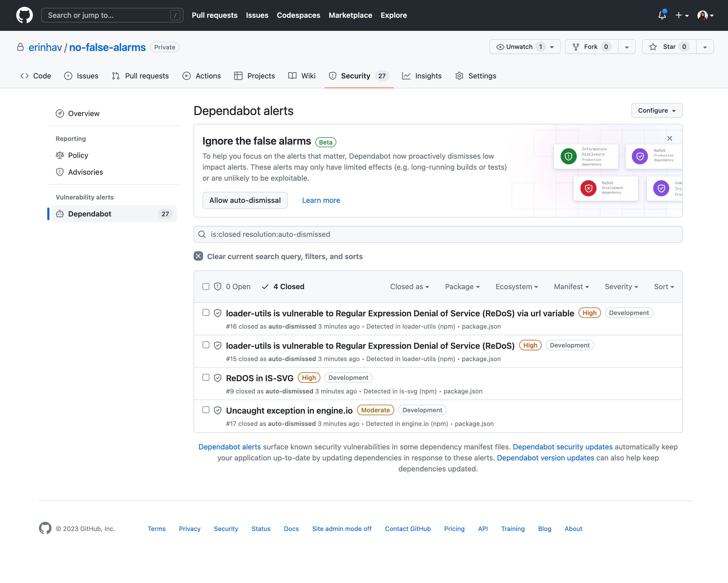This screenshot has height=583, width=728.
Task: Clear current search query with X icon
Action: coord(198,256)
